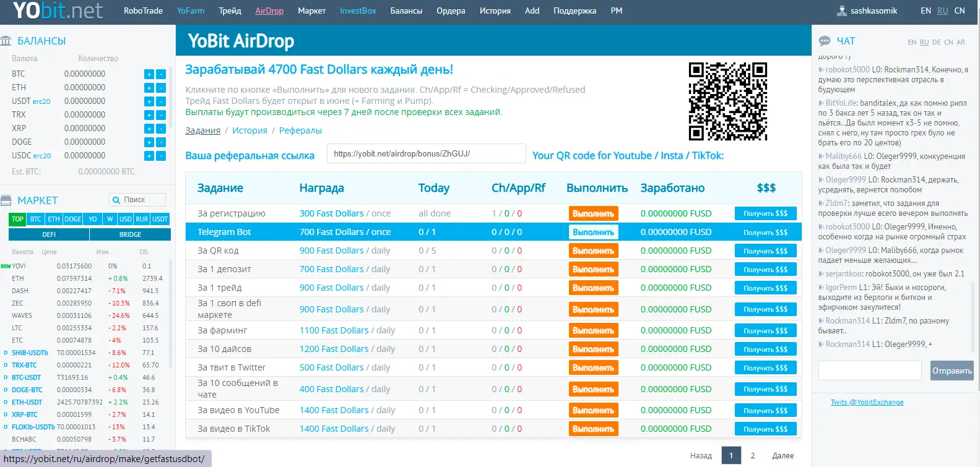Click the chat bubble icon
Screen dimensions: 980x467
coord(825,41)
